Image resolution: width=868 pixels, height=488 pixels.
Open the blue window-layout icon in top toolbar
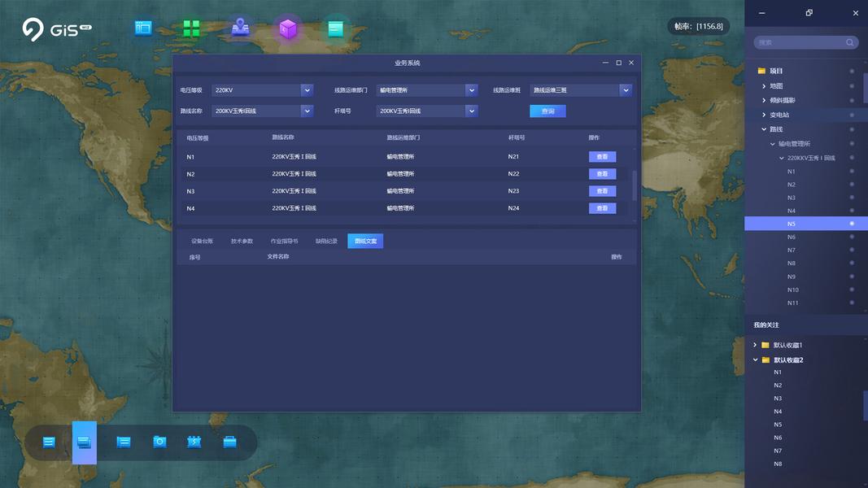[143, 28]
